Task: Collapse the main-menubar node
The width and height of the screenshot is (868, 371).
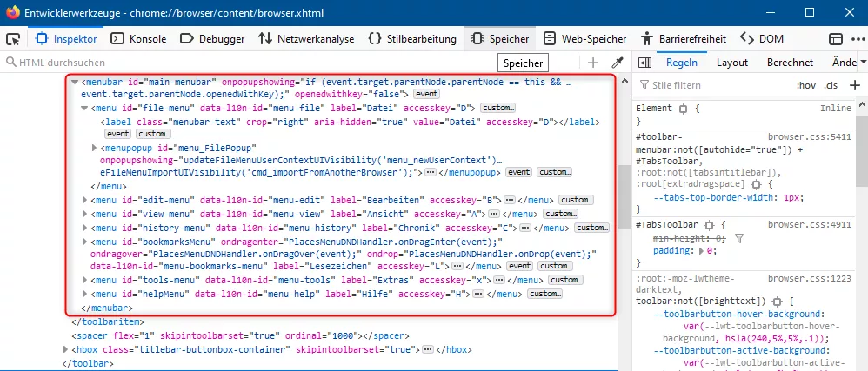Action: click(75, 82)
